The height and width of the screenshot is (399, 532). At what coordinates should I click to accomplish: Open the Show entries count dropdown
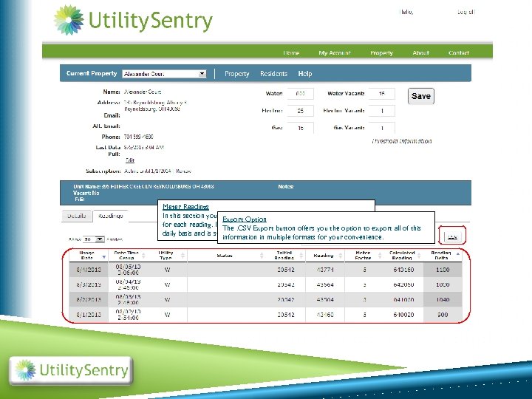(x=94, y=239)
